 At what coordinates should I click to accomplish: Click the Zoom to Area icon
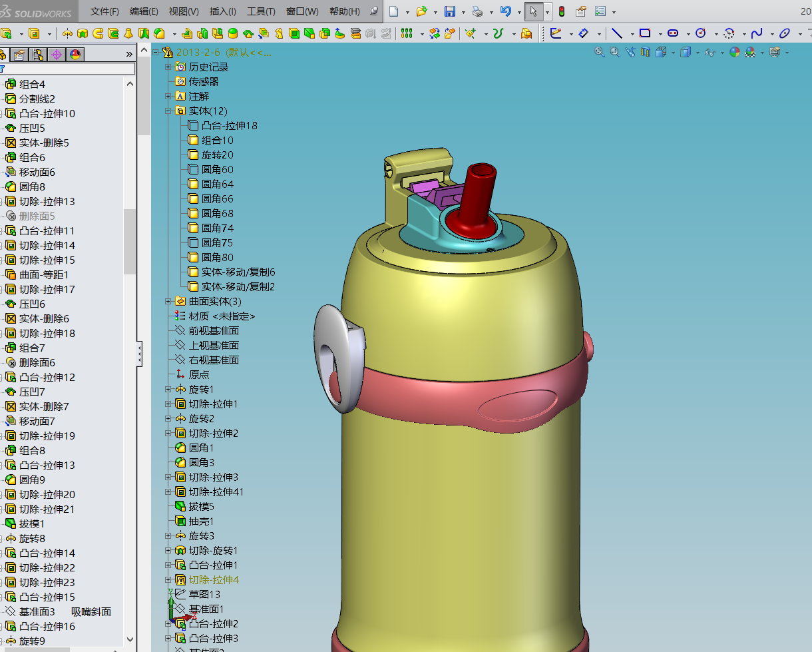[614, 52]
